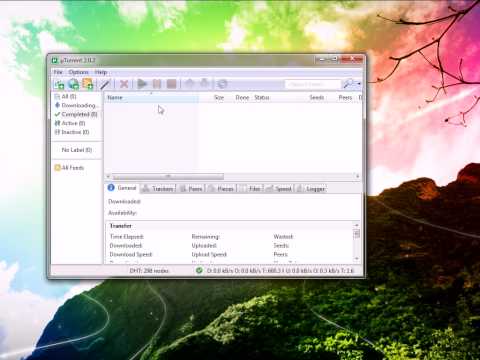Select the All (0) category
The width and height of the screenshot is (480, 360).
coord(69,96)
